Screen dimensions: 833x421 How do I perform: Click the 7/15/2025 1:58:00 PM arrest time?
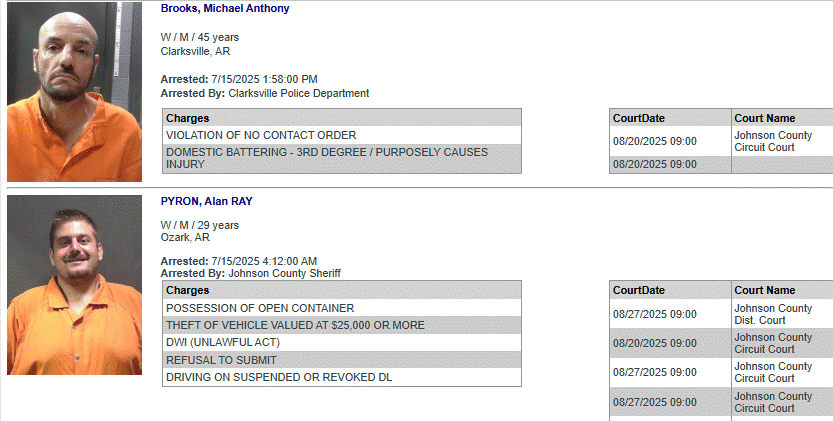pos(265,79)
